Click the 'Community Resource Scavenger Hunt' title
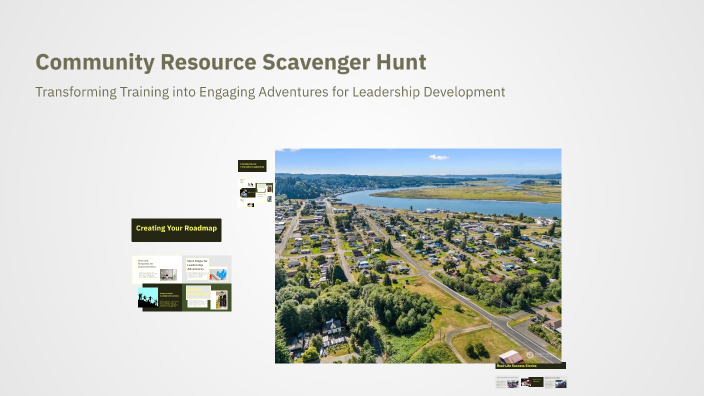This screenshot has height=396, width=704. 231,62
